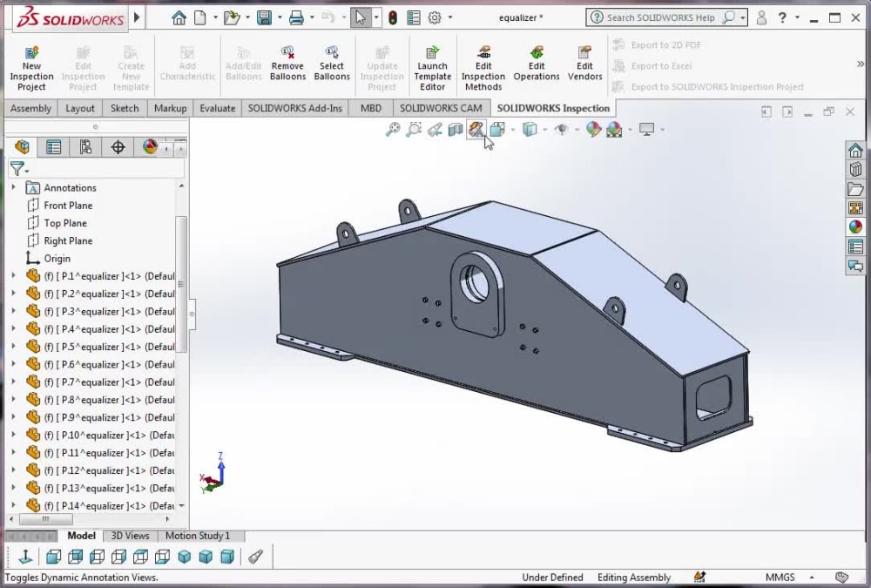Save the document with disk icon
The width and height of the screenshot is (871, 588).
pos(264,17)
